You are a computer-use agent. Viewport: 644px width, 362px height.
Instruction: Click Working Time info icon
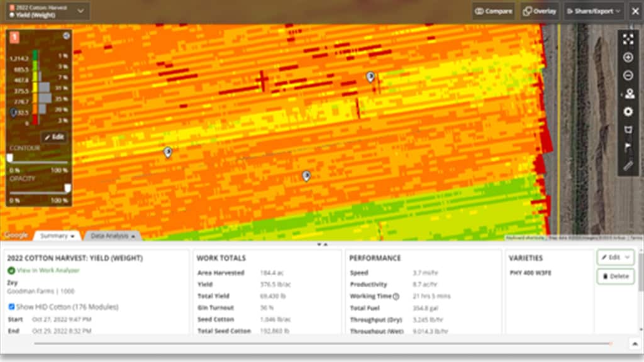pyautogui.click(x=396, y=297)
